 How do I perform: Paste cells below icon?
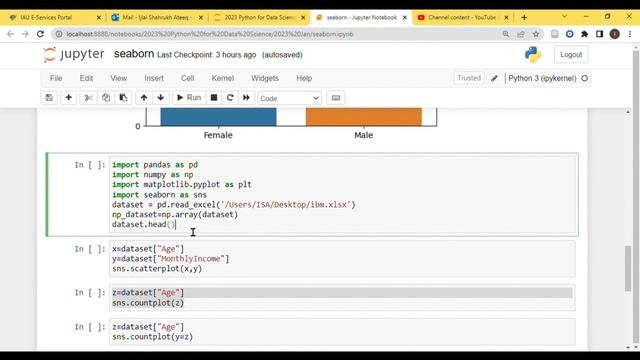point(123,98)
